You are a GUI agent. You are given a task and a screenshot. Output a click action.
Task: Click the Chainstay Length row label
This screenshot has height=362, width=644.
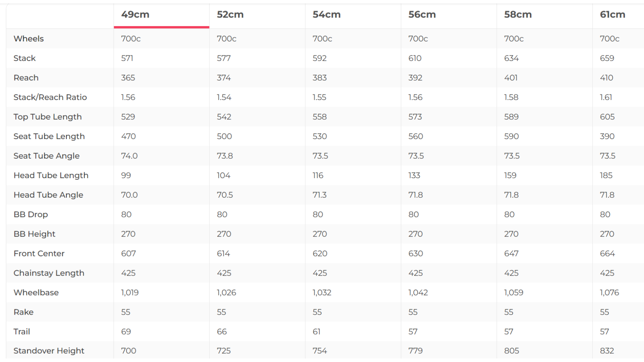click(48, 273)
